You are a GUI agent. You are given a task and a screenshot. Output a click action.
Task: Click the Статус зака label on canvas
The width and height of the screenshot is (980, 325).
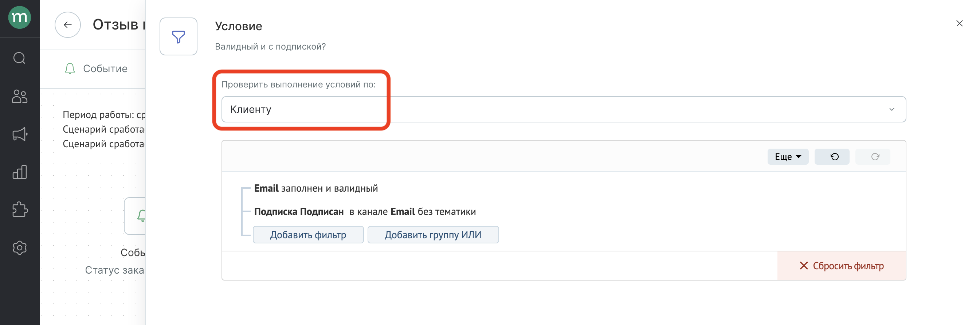114,270
